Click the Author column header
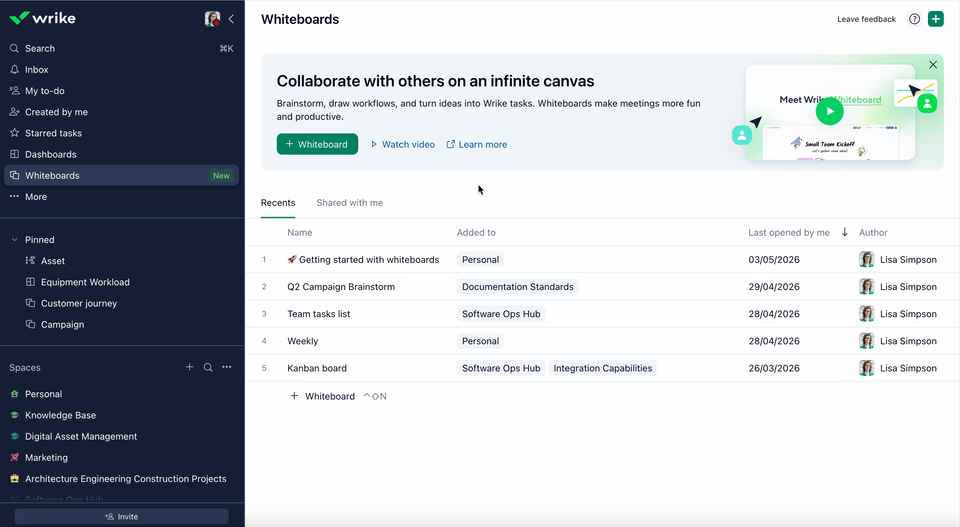Screen dimensions: 960x527 click(873, 233)
